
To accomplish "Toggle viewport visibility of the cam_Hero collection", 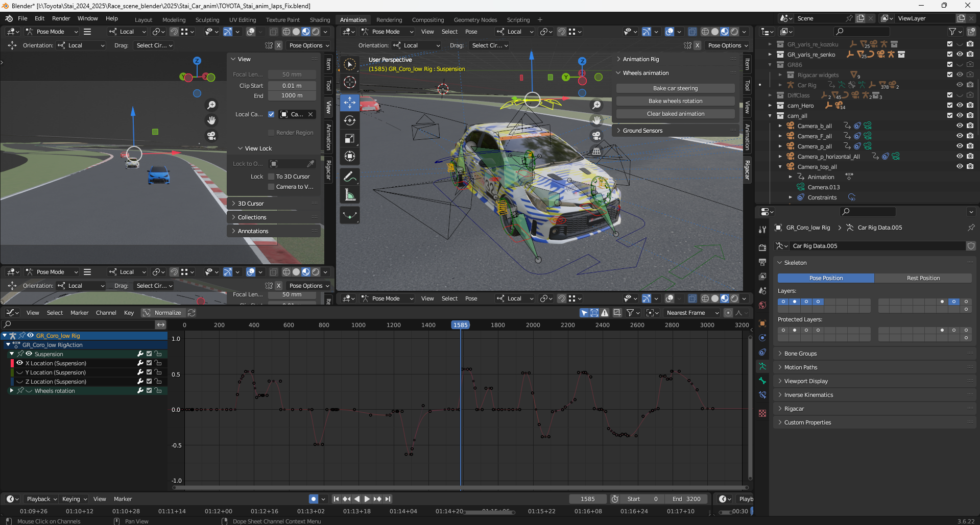I will coord(960,105).
